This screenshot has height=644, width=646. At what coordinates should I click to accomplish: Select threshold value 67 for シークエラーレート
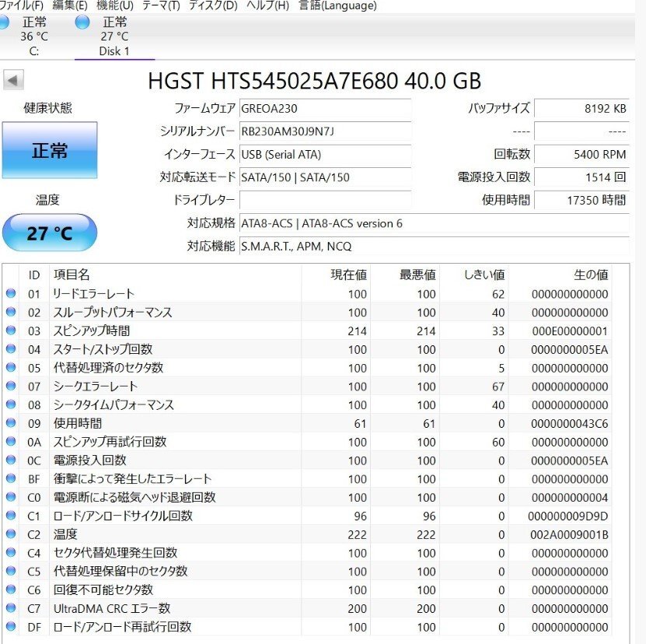[498, 387]
